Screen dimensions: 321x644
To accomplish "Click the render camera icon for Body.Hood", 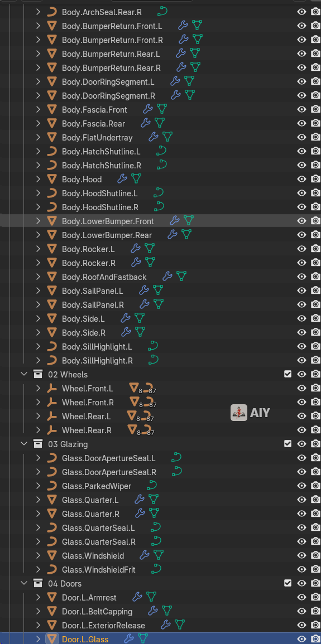I will (x=315, y=179).
